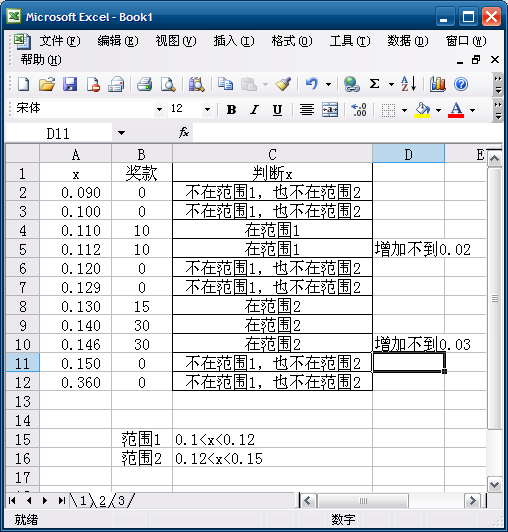Toggle Underline formatting

coord(277,110)
